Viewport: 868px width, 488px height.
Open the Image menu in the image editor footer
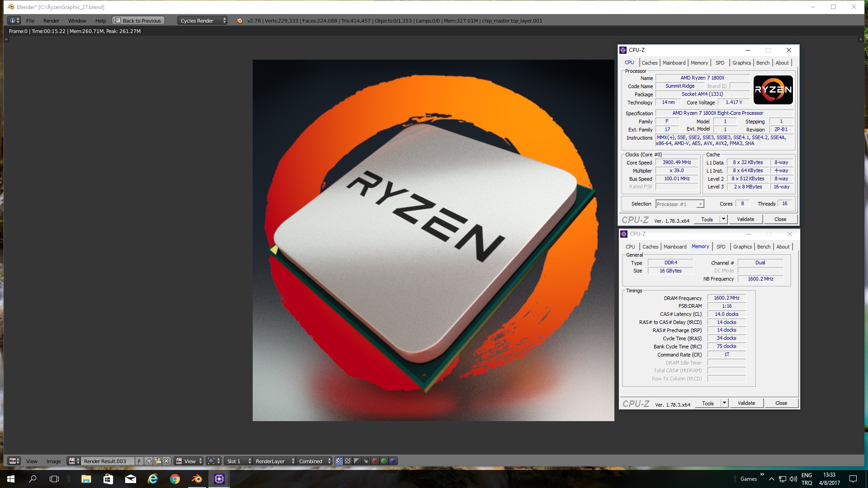(x=53, y=461)
